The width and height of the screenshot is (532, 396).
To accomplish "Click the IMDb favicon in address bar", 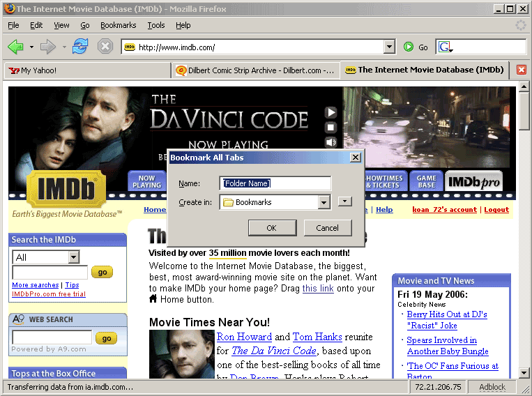I will (129, 47).
